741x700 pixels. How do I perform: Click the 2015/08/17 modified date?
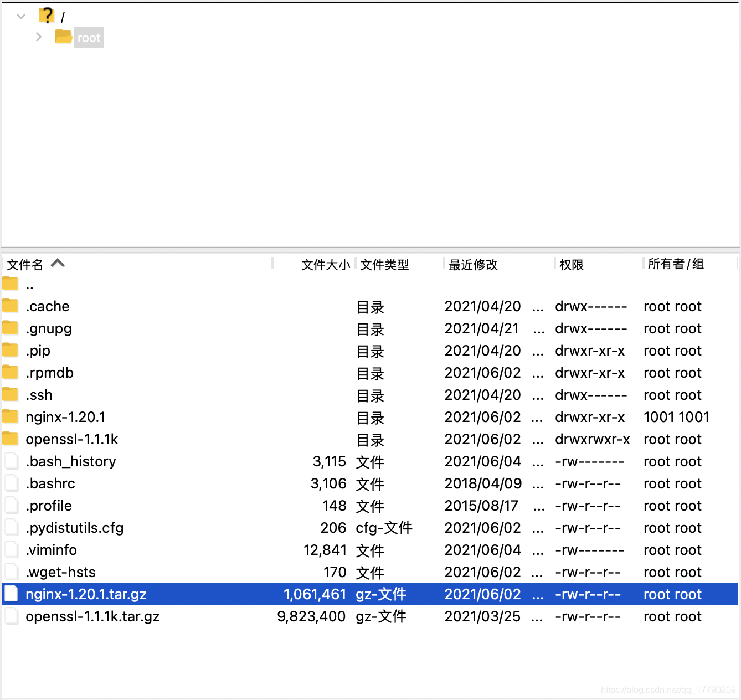tap(481, 506)
